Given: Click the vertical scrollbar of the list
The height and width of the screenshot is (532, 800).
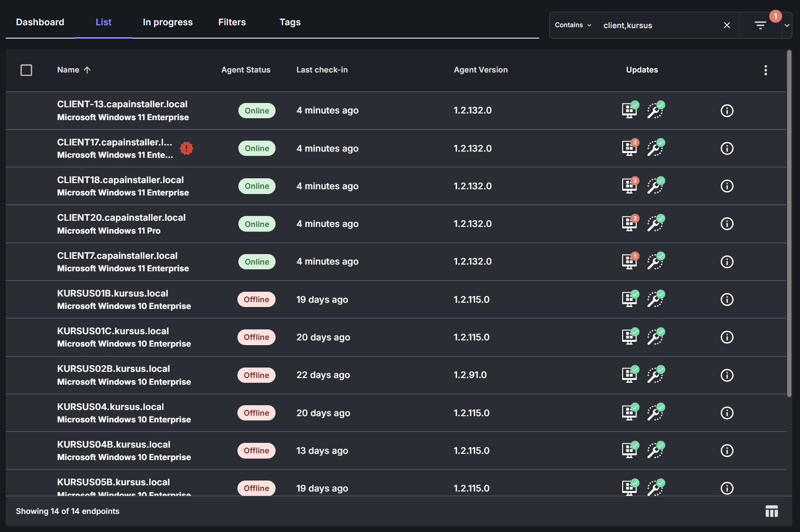Looking at the screenshot, I should click(789, 224).
